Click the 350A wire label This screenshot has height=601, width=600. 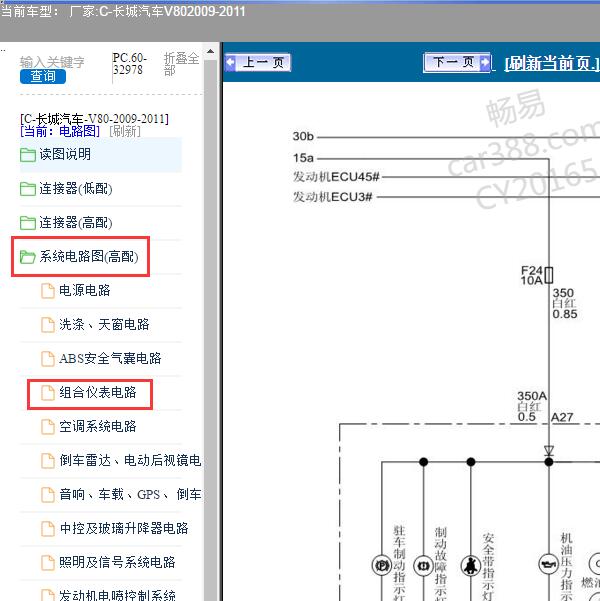532,396
